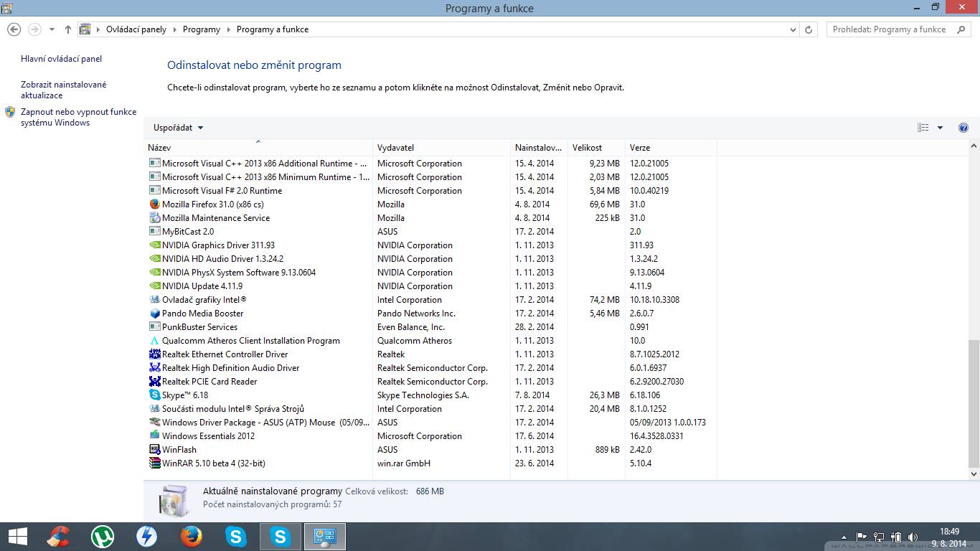The height and width of the screenshot is (551, 980).
Task: Click publisher cell win.rar GmbH
Action: 404,463
